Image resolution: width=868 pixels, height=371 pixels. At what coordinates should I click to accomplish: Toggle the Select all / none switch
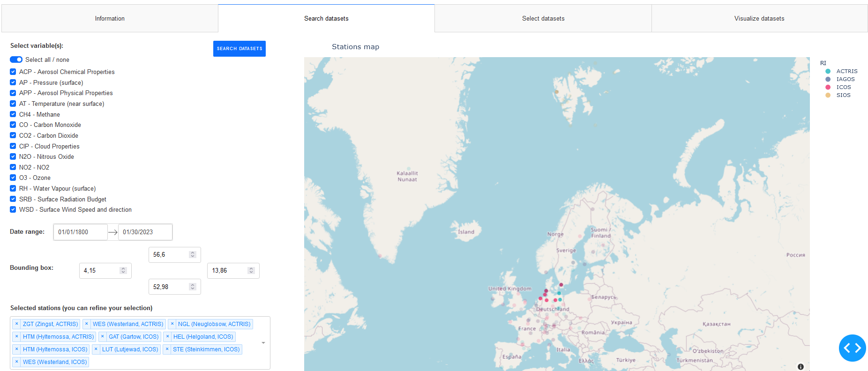(x=16, y=59)
